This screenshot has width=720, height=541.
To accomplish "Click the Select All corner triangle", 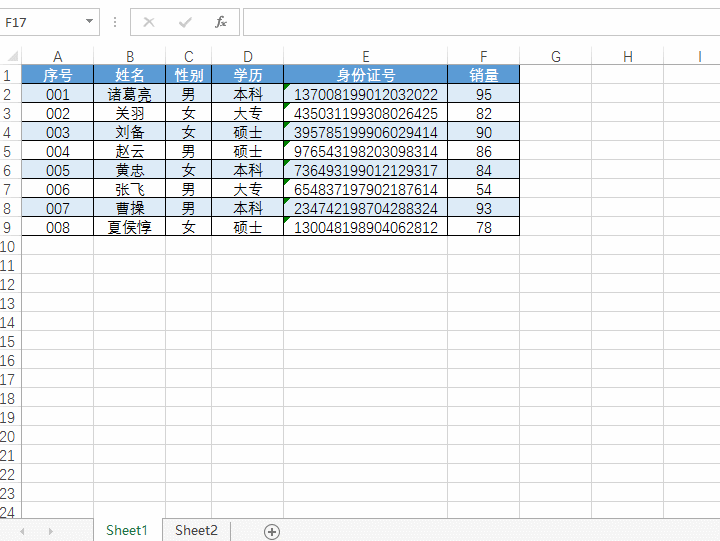I will point(12,56).
